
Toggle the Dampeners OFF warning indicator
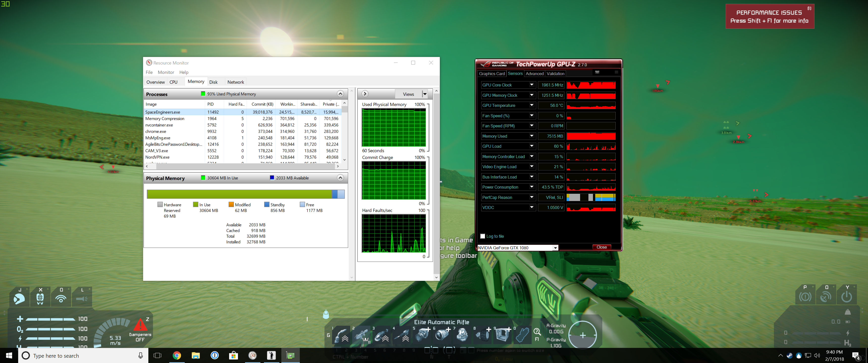(x=140, y=330)
